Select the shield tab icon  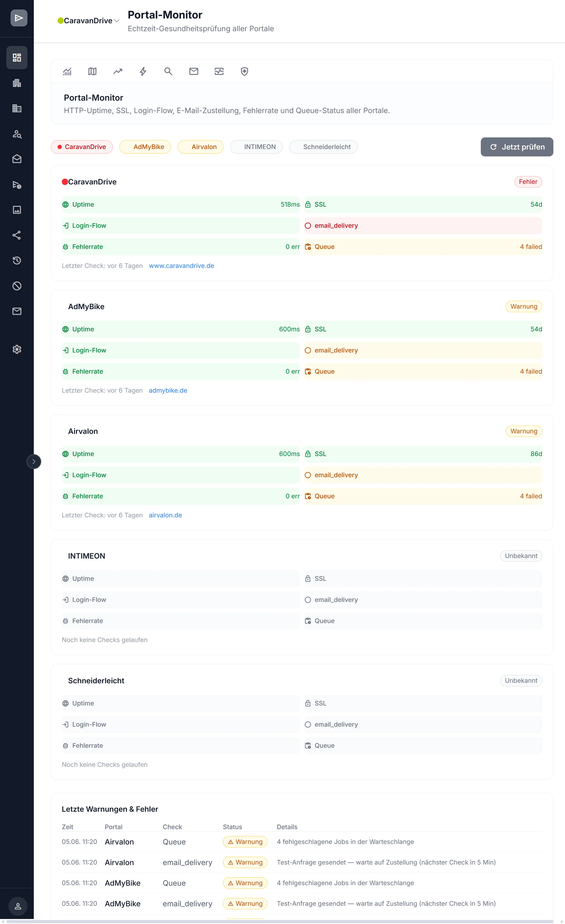[245, 71]
